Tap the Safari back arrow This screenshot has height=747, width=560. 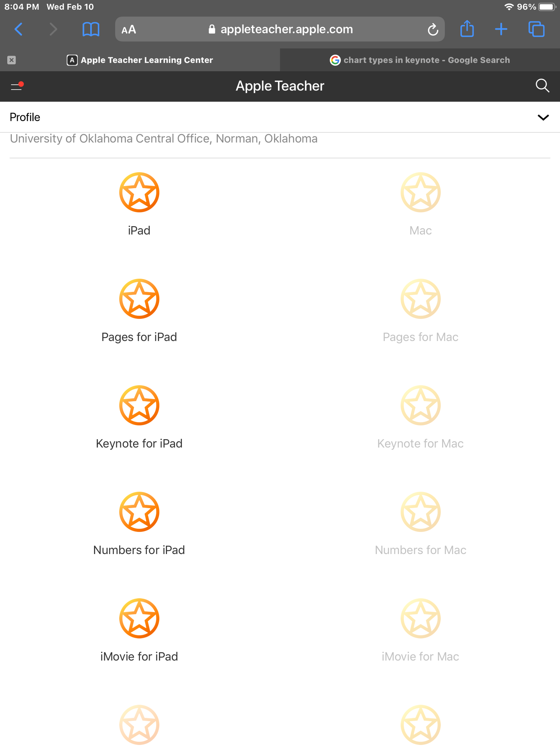coord(19,29)
